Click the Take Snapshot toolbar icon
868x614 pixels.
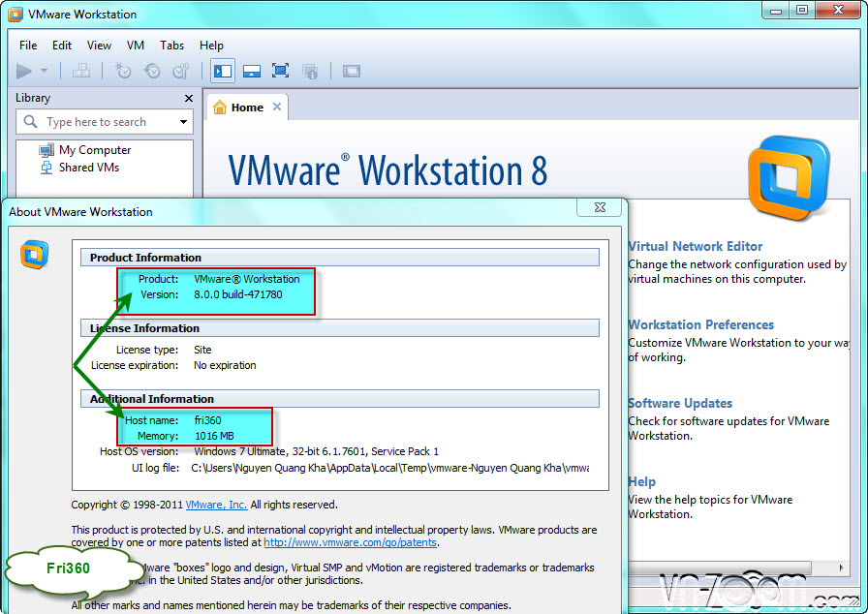(122, 71)
